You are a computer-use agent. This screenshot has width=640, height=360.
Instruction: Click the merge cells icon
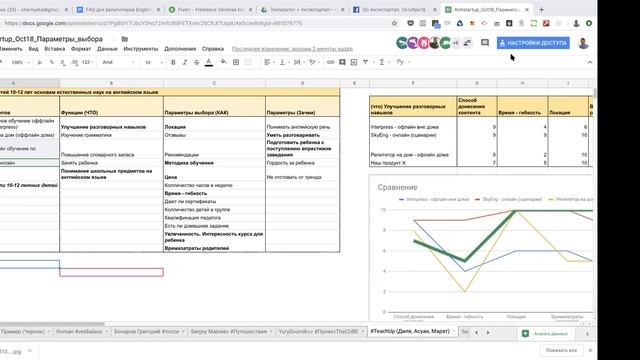pos(248,62)
